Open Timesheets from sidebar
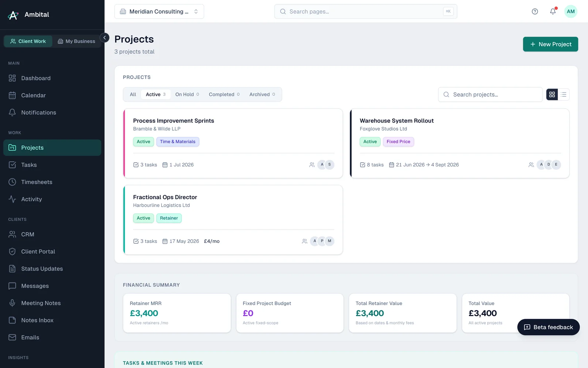 click(x=52, y=182)
